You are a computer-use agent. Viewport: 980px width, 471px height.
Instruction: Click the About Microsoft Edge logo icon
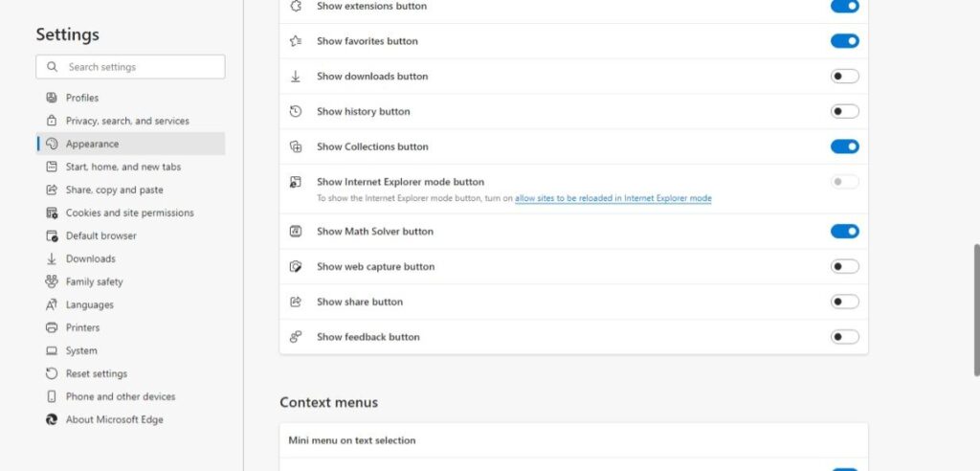pos(52,419)
